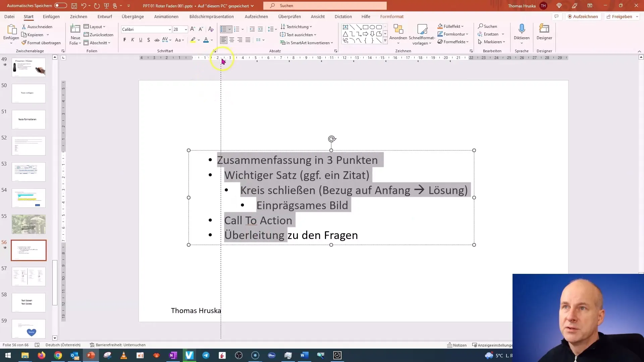The width and height of the screenshot is (644, 362).
Task: Open the font size dropdown
Action: pyautogui.click(x=186, y=29)
